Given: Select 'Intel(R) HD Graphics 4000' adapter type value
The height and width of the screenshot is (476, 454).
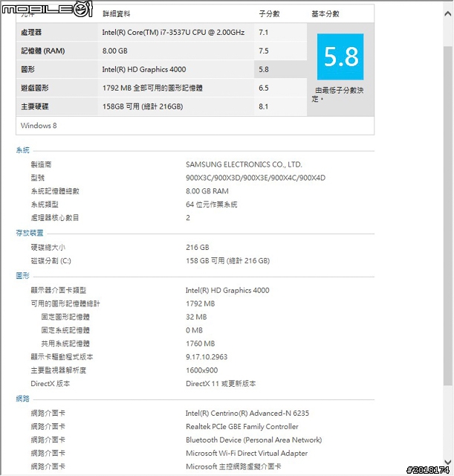Looking at the screenshot, I should tap(227, 291).
